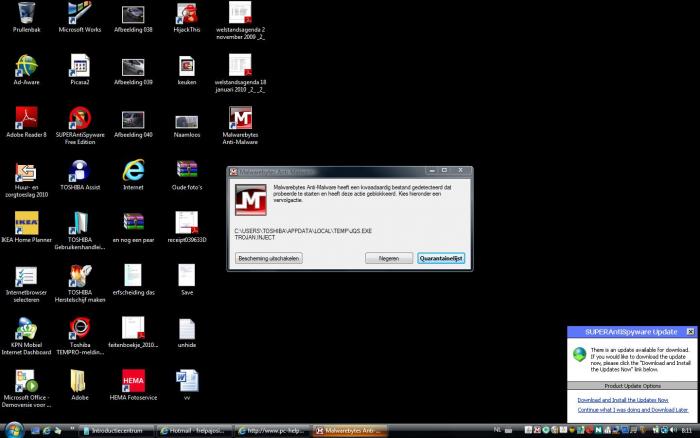700x438 pixels.
Task: Switch to Introductiecentrum taskbar window
Action: [x=115, y=431]
